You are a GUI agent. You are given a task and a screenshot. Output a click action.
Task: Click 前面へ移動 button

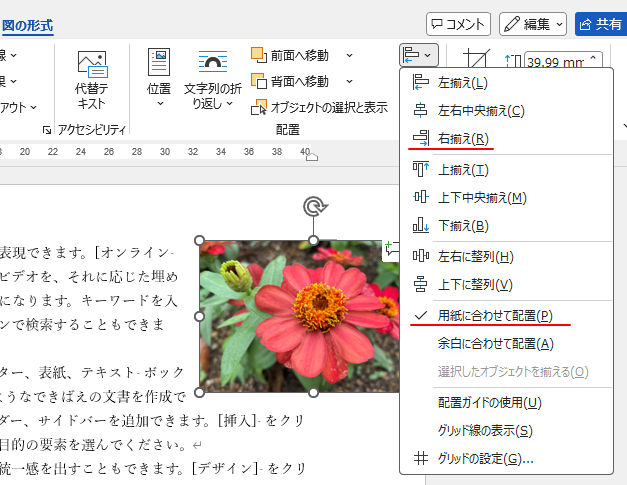coord(290,55)
